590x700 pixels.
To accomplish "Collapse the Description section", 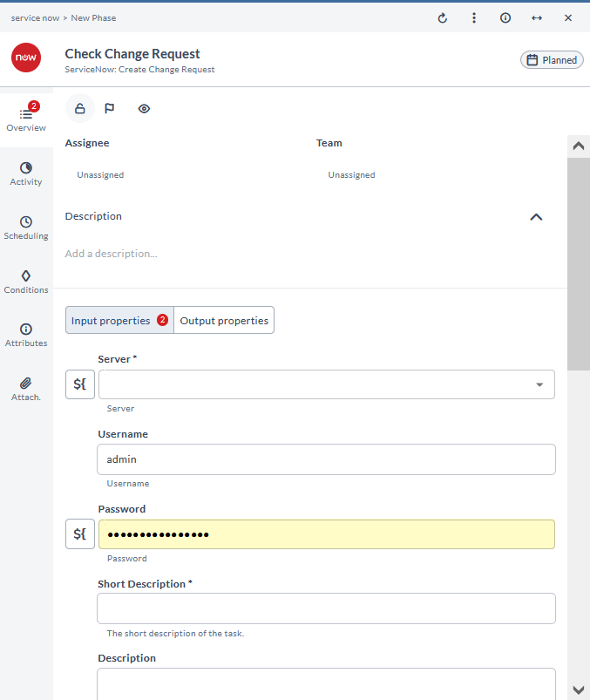I will 536,216.
